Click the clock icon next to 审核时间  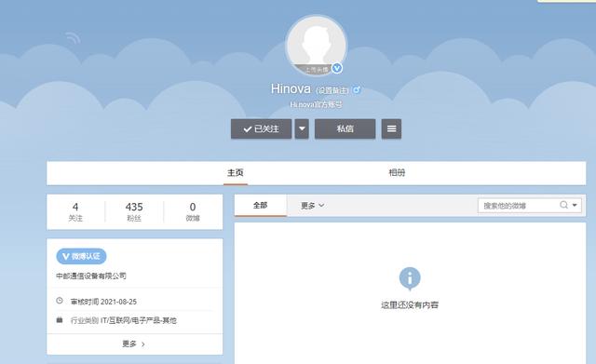click(x=60, y=301)
